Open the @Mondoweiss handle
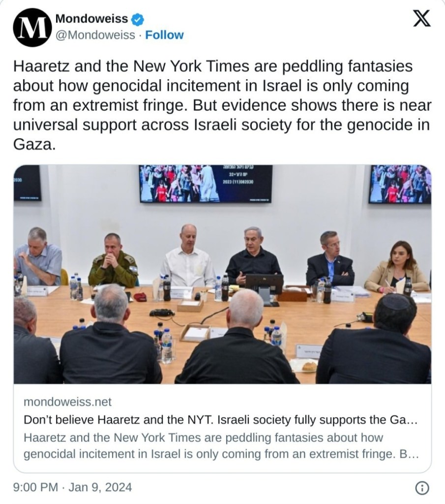Viewport: 445px width, 504px height. [x=95, y=35]
